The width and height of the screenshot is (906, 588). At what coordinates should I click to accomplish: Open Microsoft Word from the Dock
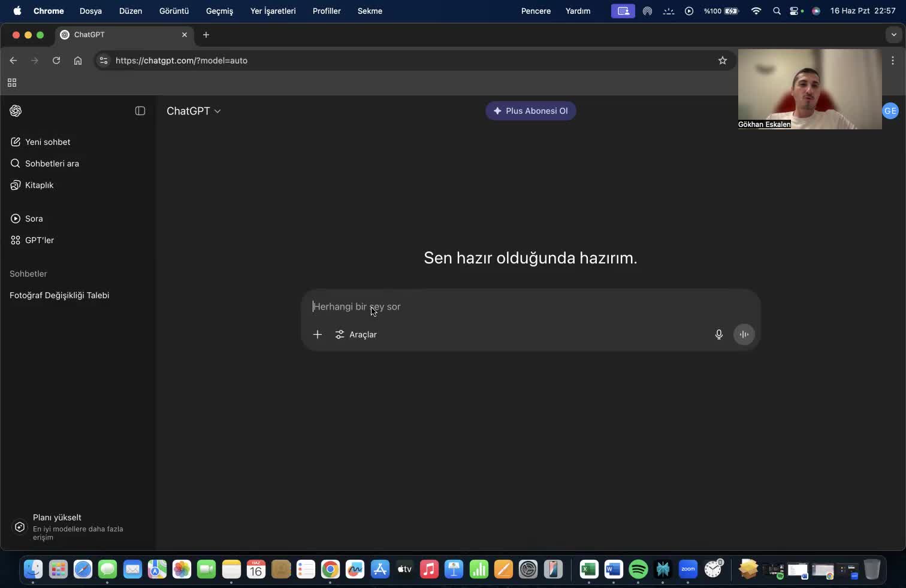point(613,569)
